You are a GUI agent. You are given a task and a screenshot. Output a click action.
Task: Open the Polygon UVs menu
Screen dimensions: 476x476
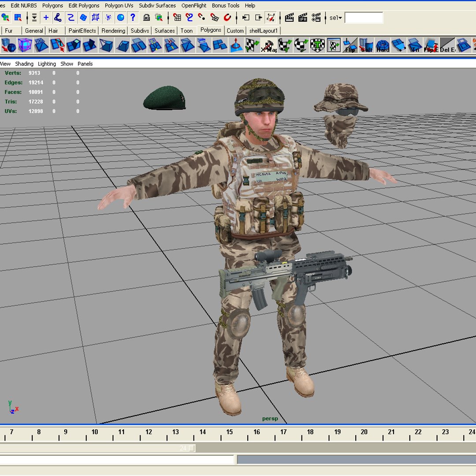[119, 5]
